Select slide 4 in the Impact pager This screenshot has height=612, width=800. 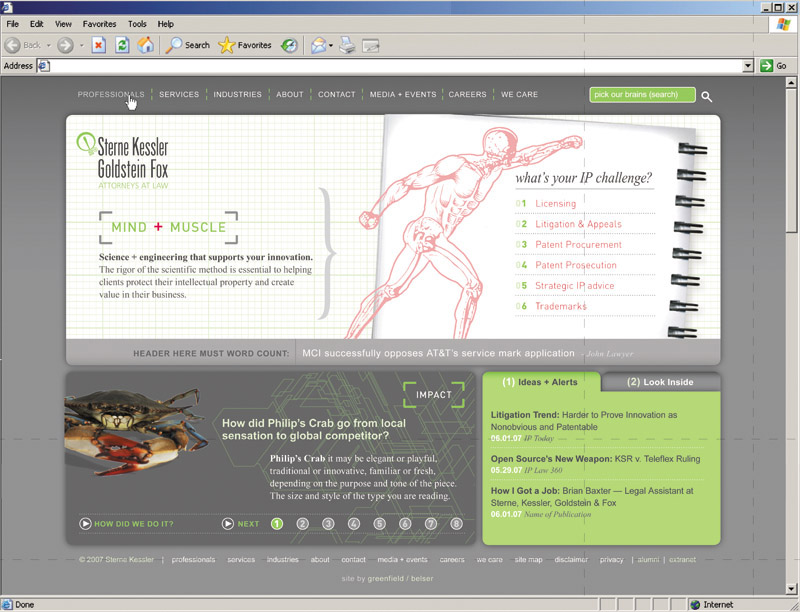click(354, 524)
